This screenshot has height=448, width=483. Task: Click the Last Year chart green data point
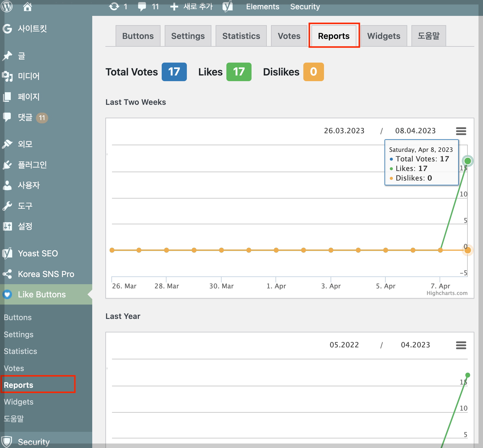click(468, 375)
